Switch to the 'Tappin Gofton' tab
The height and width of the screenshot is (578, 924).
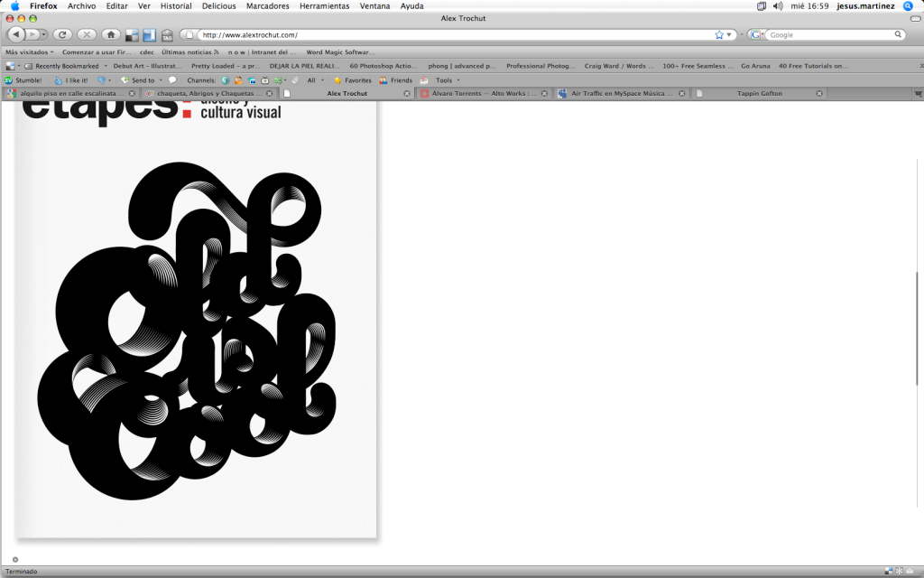point(762,93)
